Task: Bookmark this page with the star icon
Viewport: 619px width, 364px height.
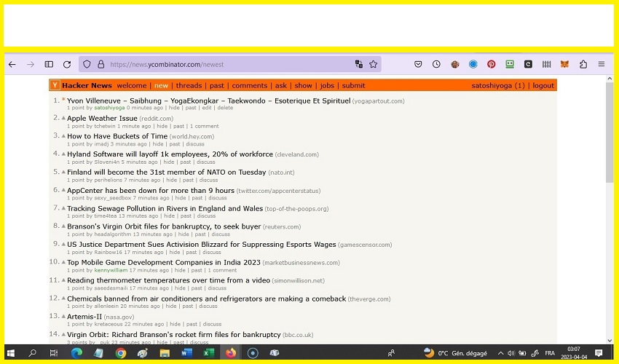Action: point(374,64)
